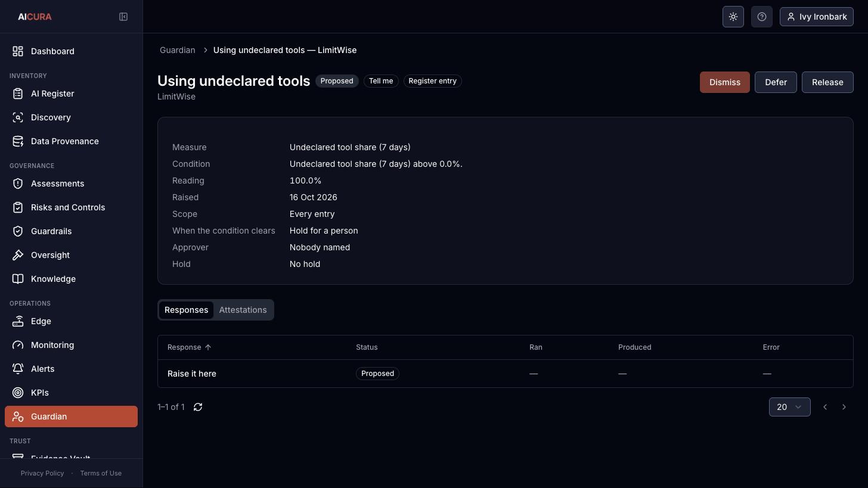The width and height of the screenshot is (868, 488).
Task: Click the Dashboard icon in sidebar
Action: click(18, 51)
